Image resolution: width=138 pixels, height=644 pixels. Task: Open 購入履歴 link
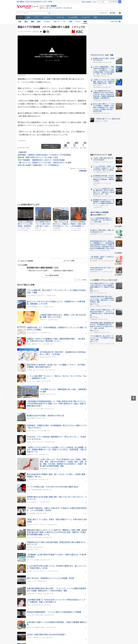click(112, 13)
